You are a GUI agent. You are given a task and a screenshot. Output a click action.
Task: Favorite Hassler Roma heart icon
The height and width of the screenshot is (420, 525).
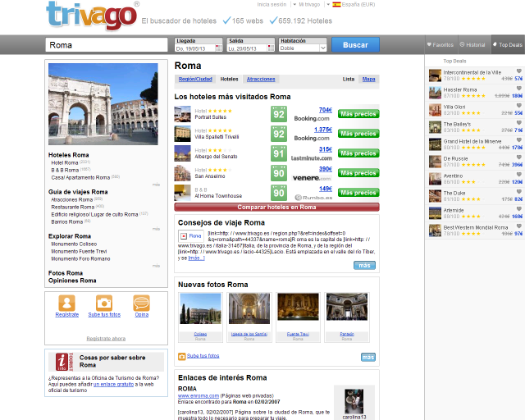pyautogui.click(x=519, y=88)
